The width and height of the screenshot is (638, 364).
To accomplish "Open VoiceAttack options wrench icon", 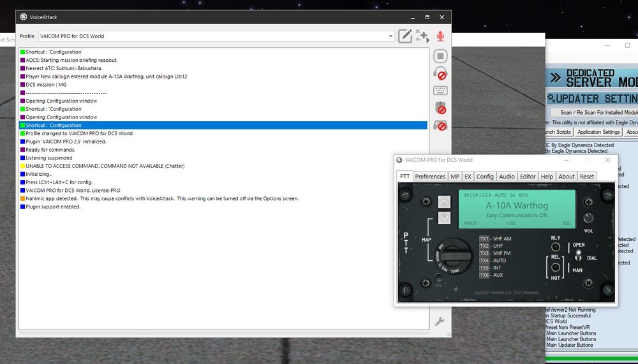I will [440, 322].
